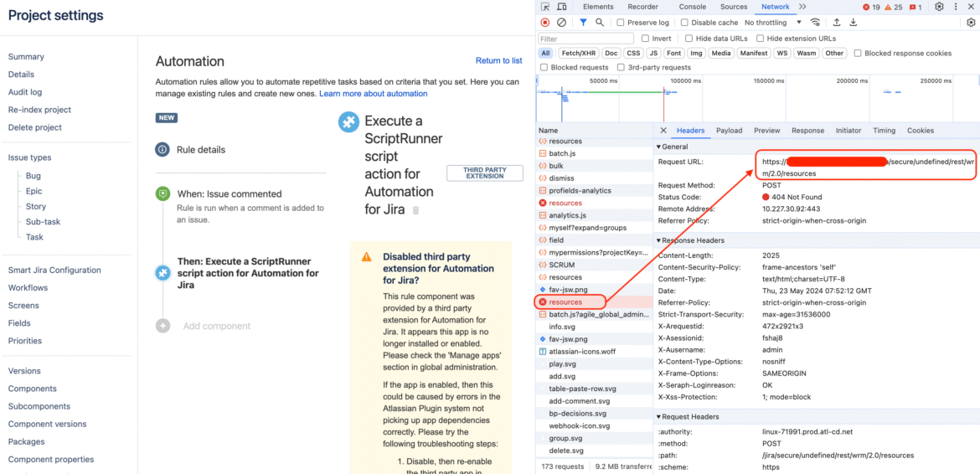Viewport: 980px width, 474px height.
Task: Click the Return to list link
Action: tap(498, 61)
